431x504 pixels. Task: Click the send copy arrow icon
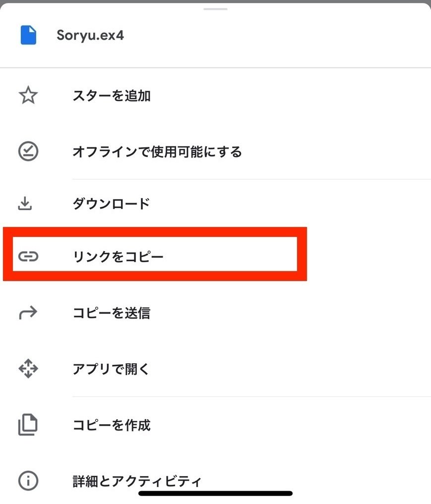(x=28, y=313)
